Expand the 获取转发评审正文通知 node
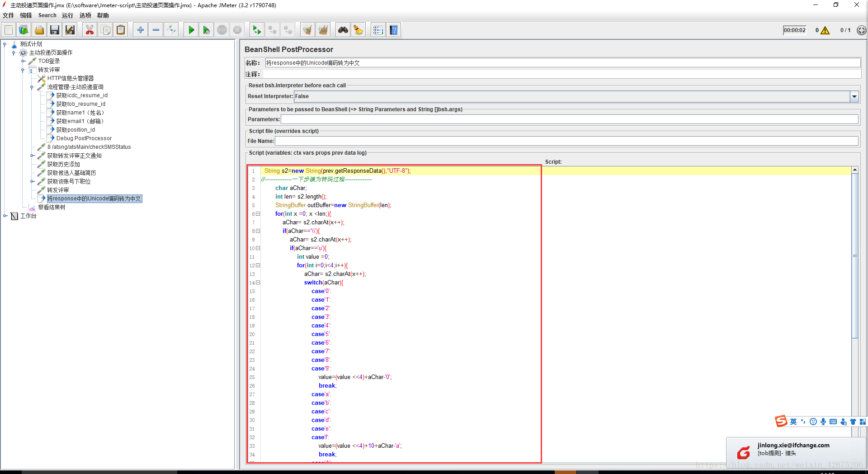 coord(32,156)
